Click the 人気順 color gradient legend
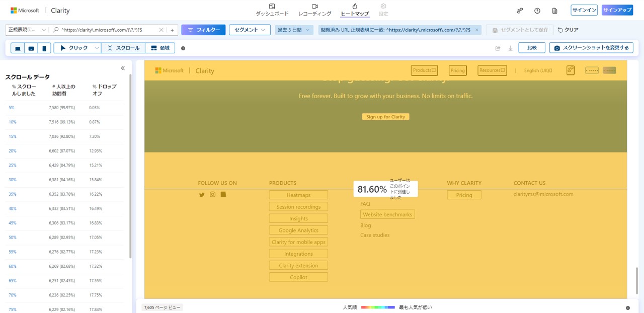The image size is (644, 313). (378, 307)
